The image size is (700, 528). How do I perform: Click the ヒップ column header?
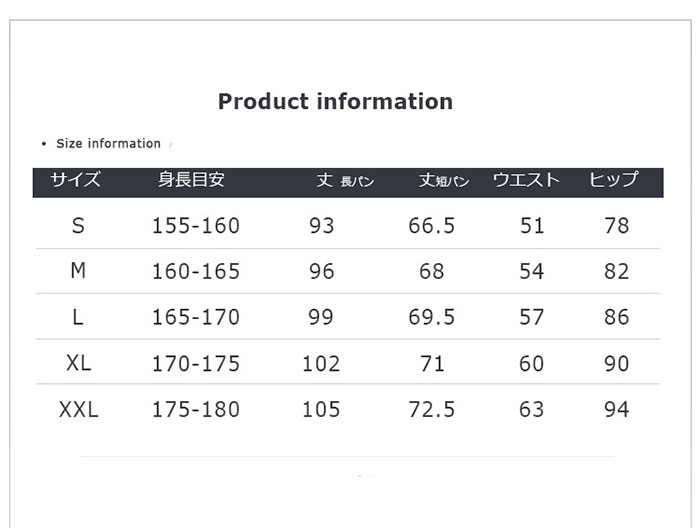tap(613, 181)
